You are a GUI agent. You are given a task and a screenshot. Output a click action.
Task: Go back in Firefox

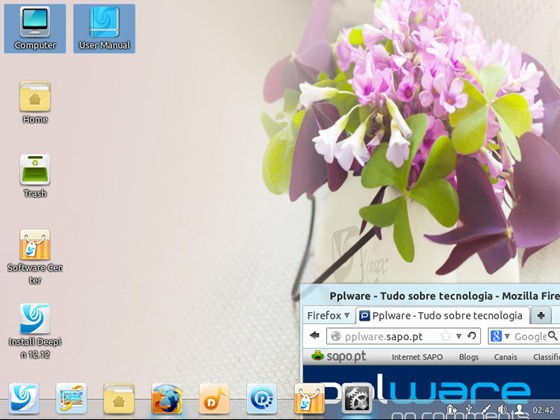tap(315, 336)
